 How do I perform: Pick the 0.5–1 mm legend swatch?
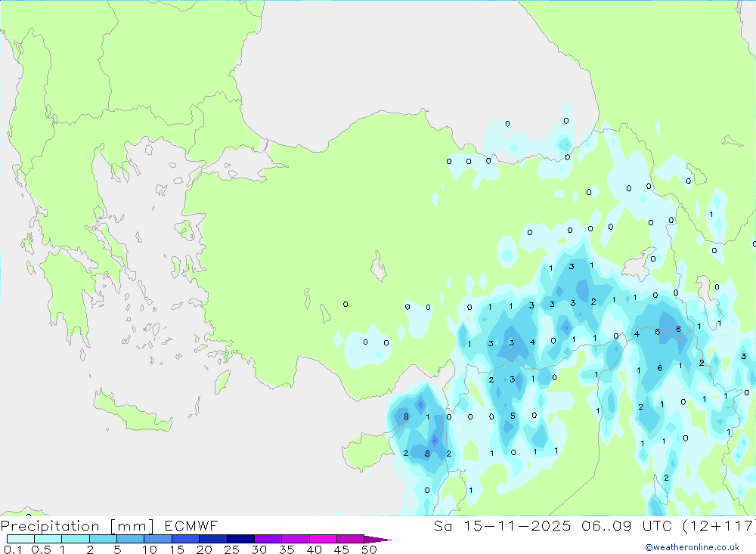[48, 539]
